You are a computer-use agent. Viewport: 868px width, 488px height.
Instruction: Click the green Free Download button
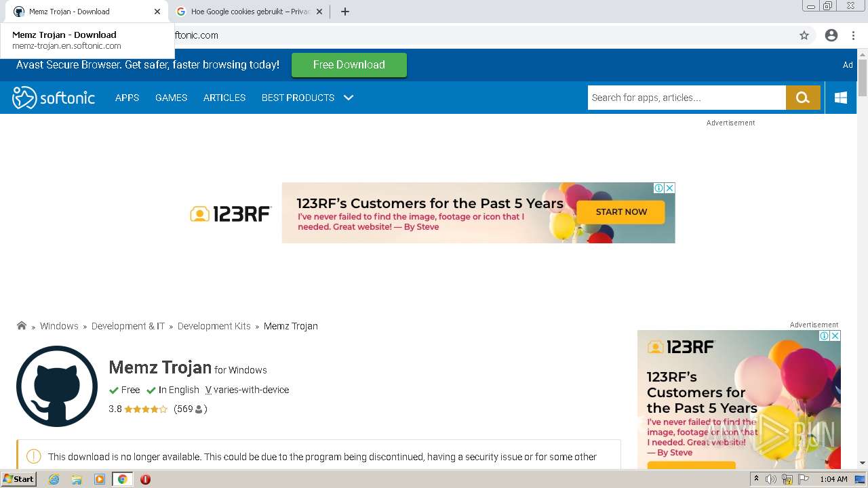(349, 65)
